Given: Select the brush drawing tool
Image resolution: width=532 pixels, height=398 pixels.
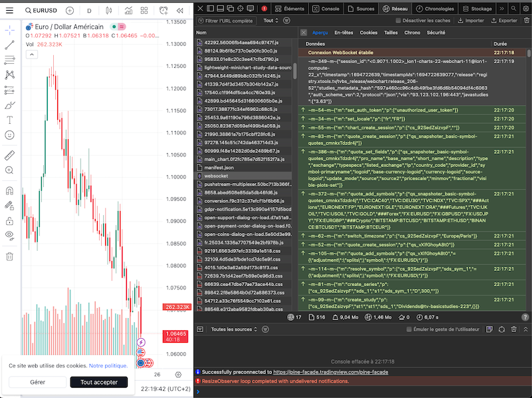Looking at the screenshot, I should 9,105.
